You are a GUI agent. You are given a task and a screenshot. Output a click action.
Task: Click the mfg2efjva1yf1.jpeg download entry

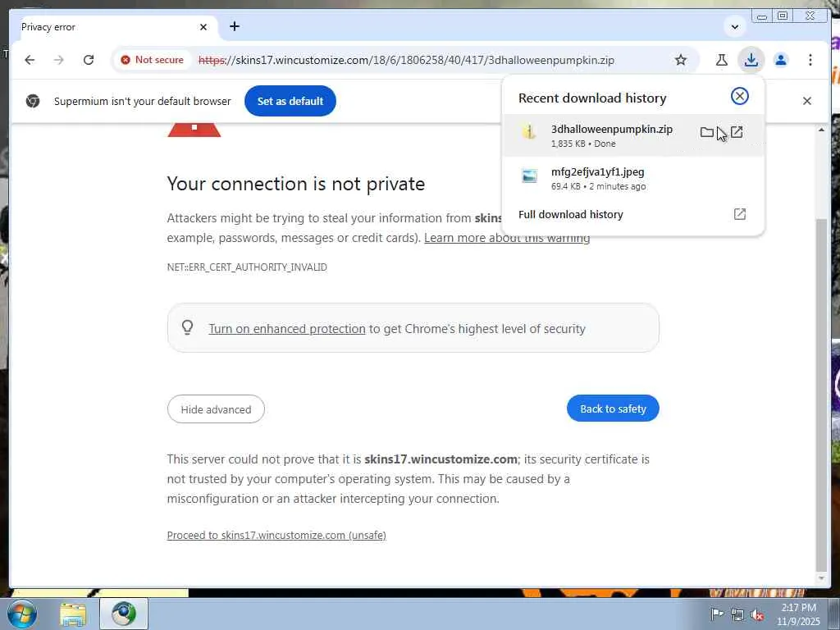[x=632, y=178]
